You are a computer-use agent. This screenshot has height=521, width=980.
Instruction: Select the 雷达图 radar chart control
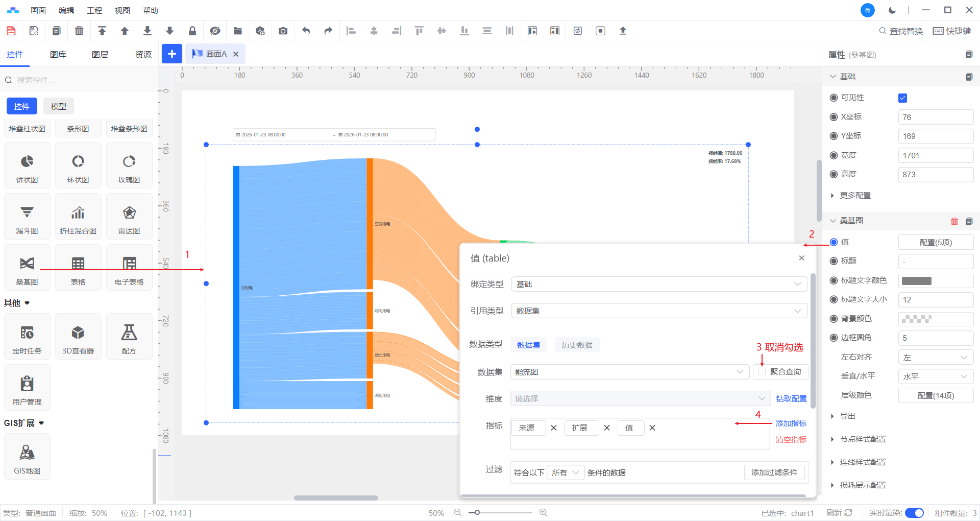pos(129,217)
